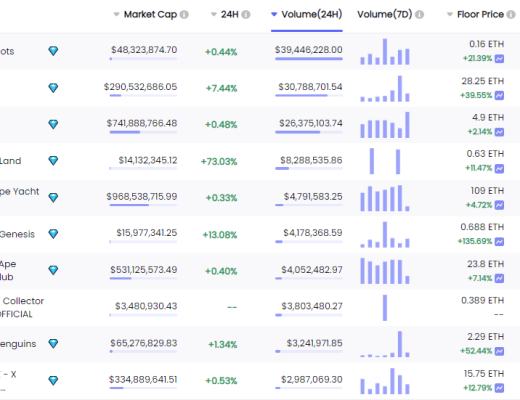Click diamond badge in $334,889,641.51 row
This screenshot has width=520, height=400.
[53, 380]
